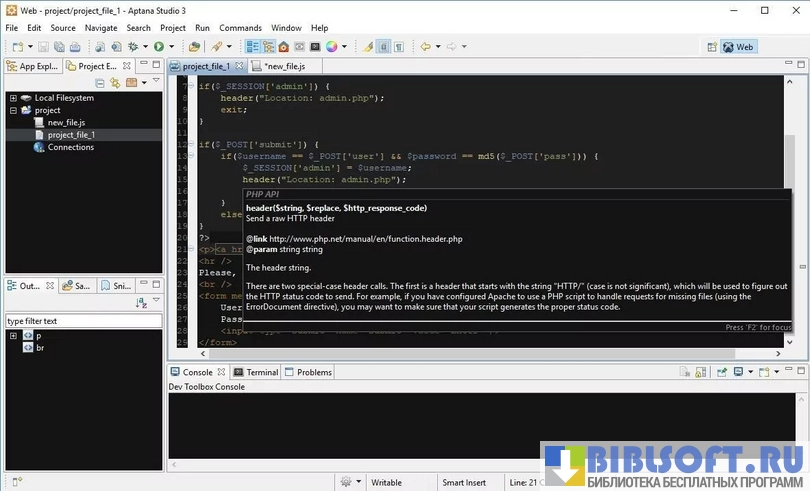Click the Outline filter text field

pyautogui.click(x=83, y=321)
